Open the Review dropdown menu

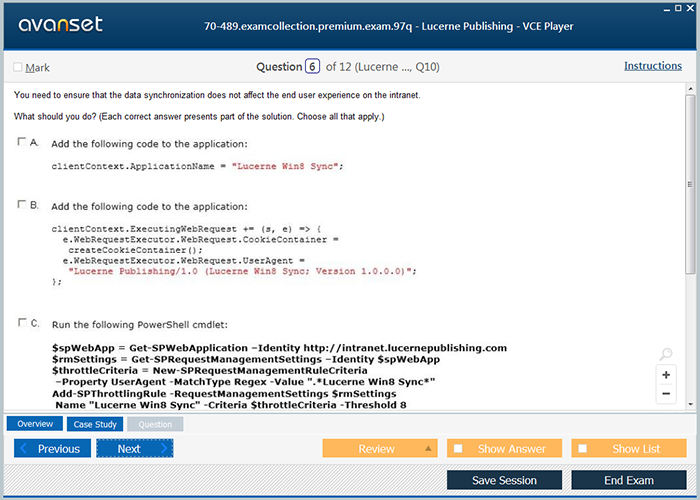coord(380,449)
